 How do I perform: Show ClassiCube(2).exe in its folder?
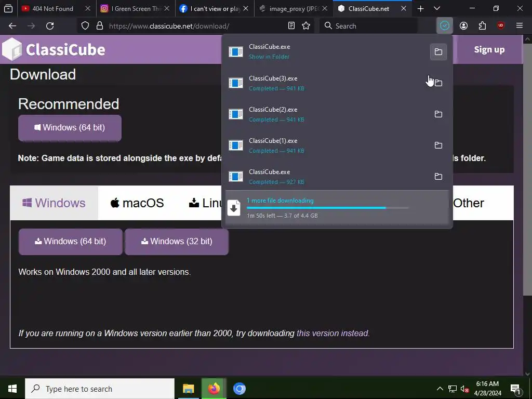438,114
